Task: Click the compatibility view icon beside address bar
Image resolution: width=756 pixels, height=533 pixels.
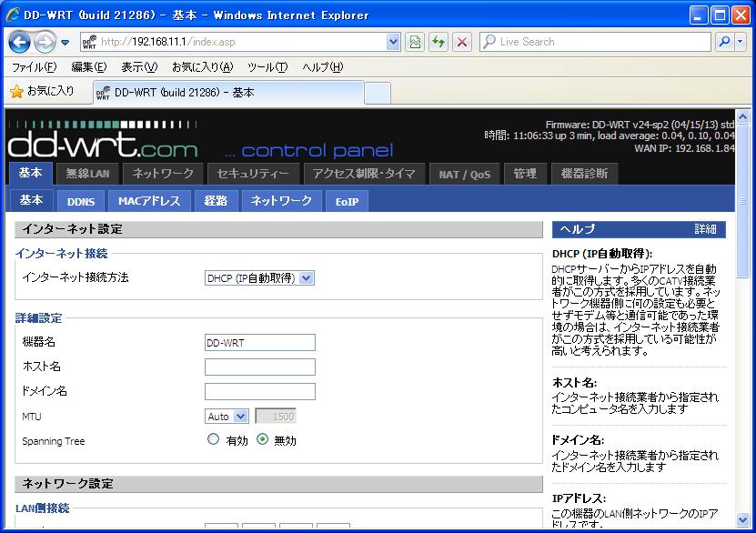Action: pyautogui.click(x=415, y=42)
